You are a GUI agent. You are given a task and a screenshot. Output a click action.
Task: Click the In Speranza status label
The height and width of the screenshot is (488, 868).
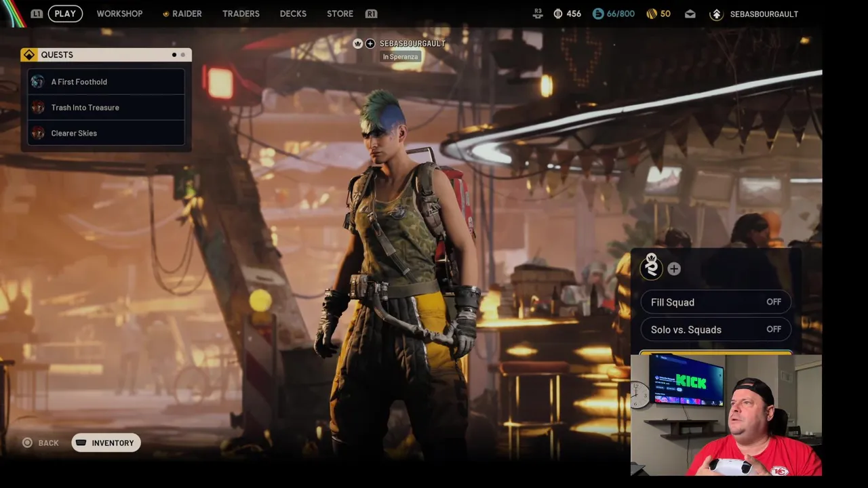point(400,57)
